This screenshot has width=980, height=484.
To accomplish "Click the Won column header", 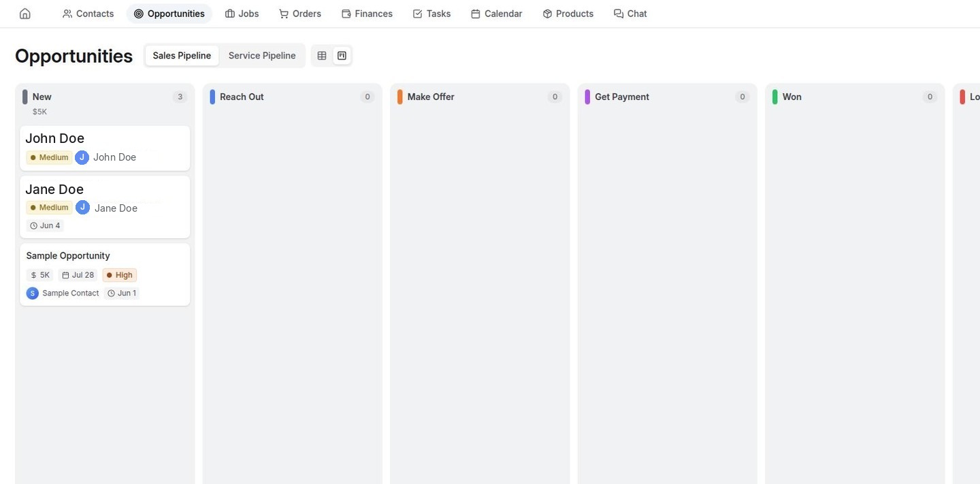I will pyautogui.click(x=792, y=97).
